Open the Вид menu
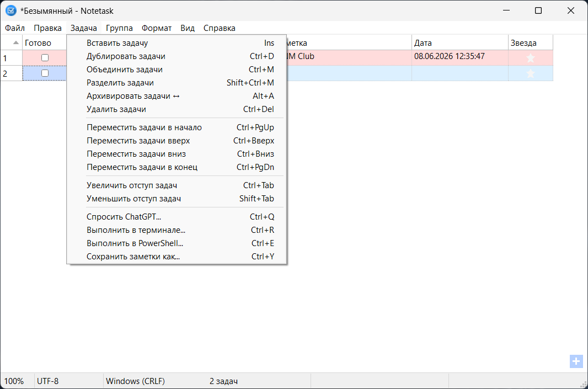Screen dimensions: 588x389 pos(188,28)
